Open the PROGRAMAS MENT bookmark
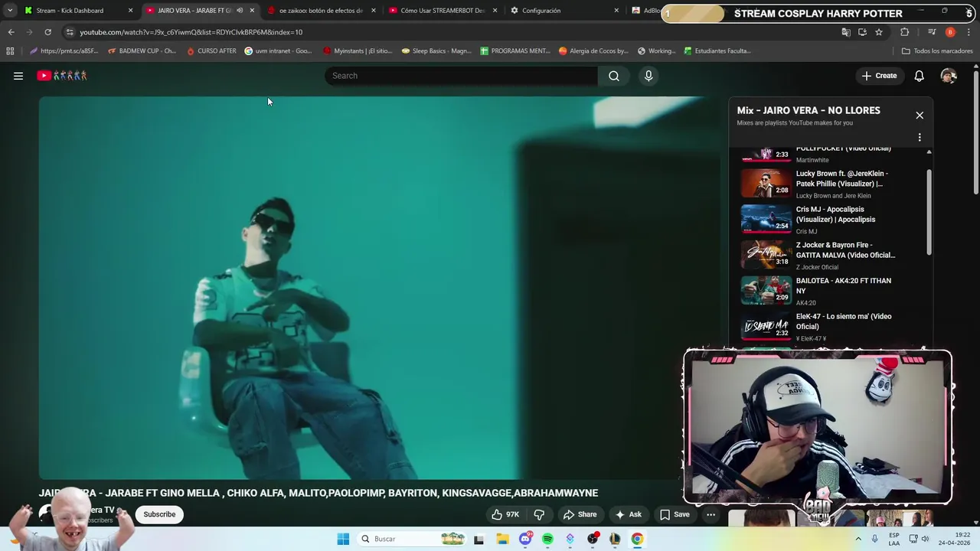980x551 pixels. [515, 51]
